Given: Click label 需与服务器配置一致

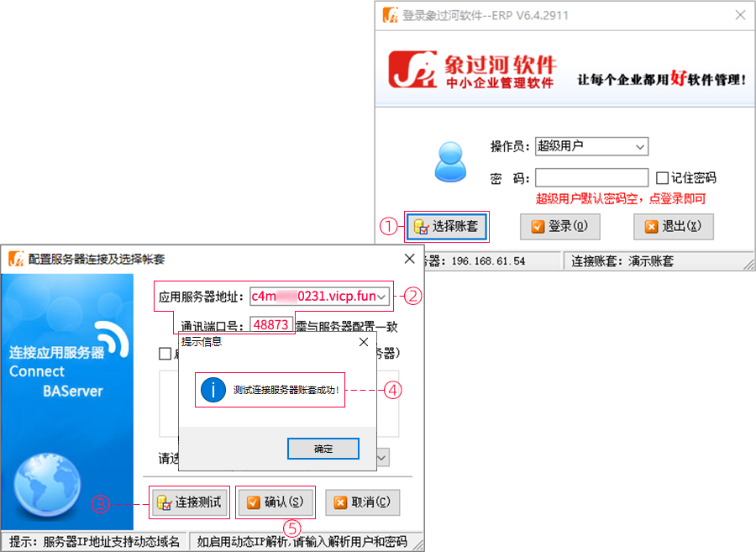Looking at the screenshot, I should coord(347,327).
